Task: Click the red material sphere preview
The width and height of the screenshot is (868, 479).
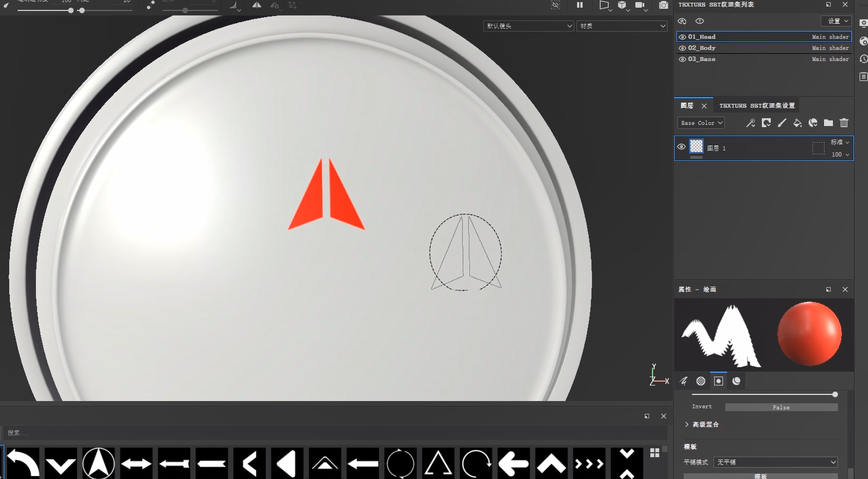Action: pos(809,334)
